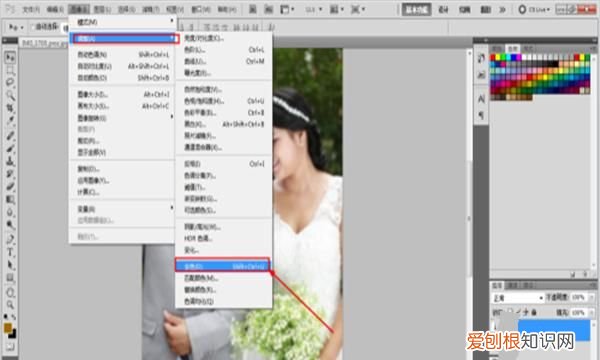Select the Brush tool
This screenshot has height=360, width=600.
pos(10,148)
